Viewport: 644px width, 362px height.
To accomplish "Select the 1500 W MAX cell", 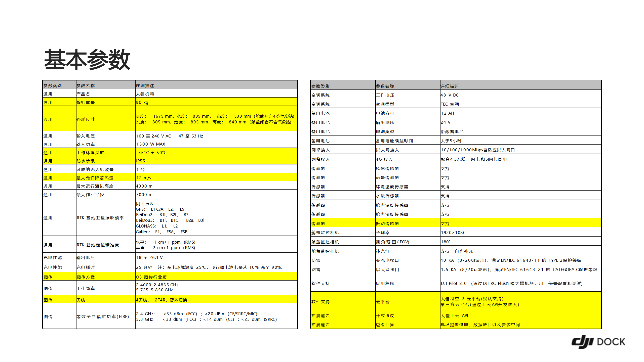I will tap(216, 144).
